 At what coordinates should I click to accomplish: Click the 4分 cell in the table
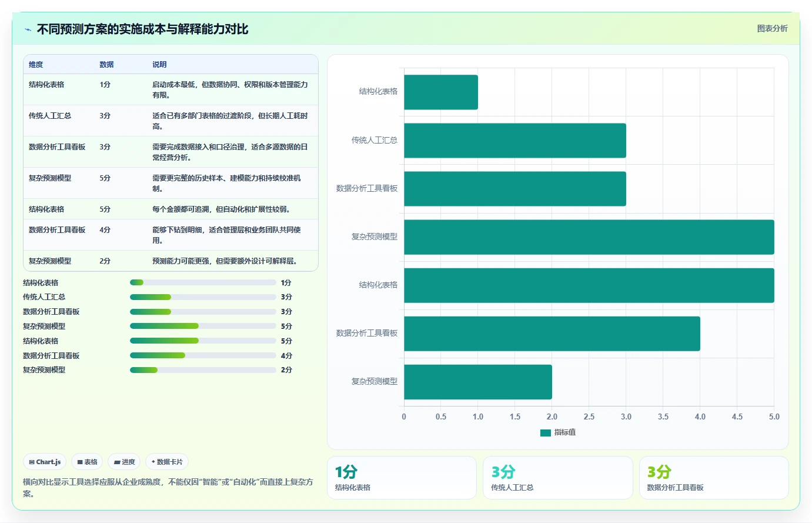[105, 230]
